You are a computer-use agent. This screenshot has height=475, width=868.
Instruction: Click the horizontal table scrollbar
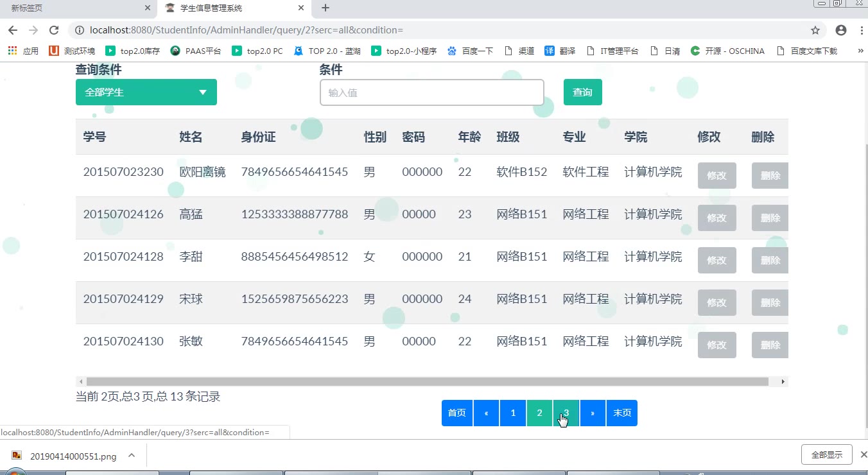(x=424, y=381)
